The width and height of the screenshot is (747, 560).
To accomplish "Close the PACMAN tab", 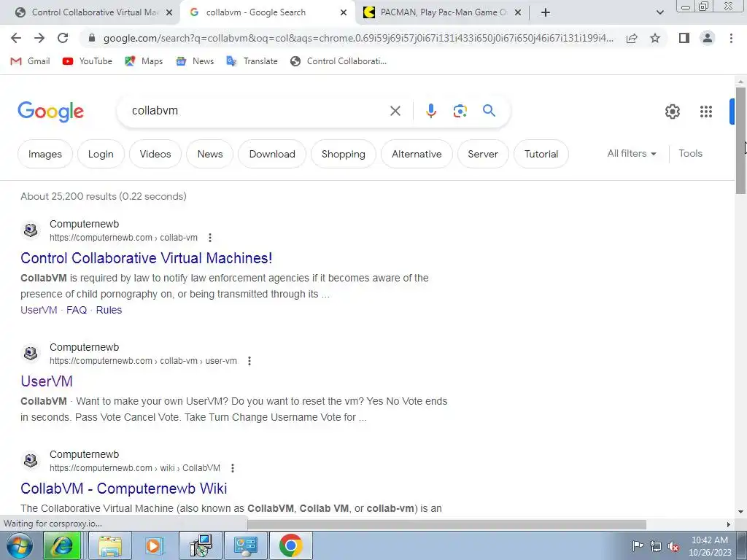I will [518, 12].
